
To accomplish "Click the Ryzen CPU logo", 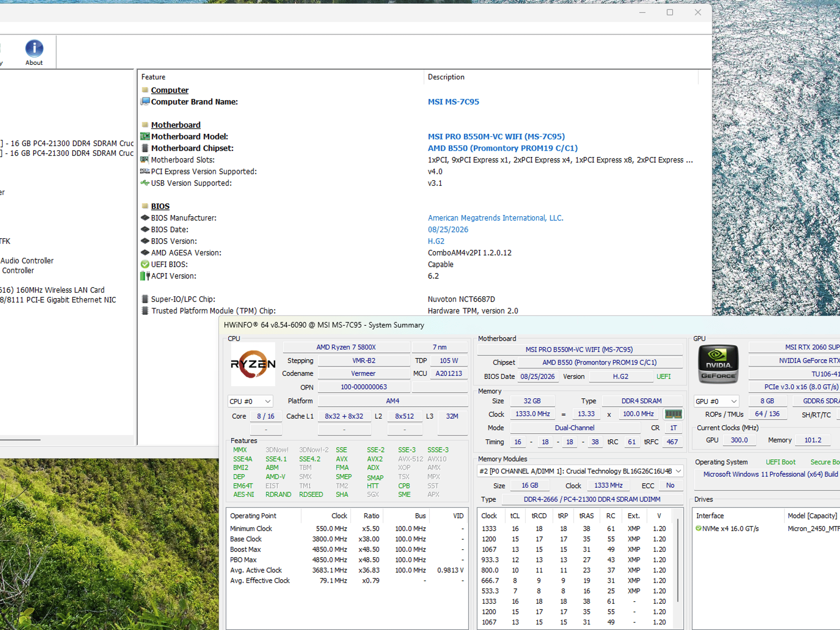I will coord(253,364).
